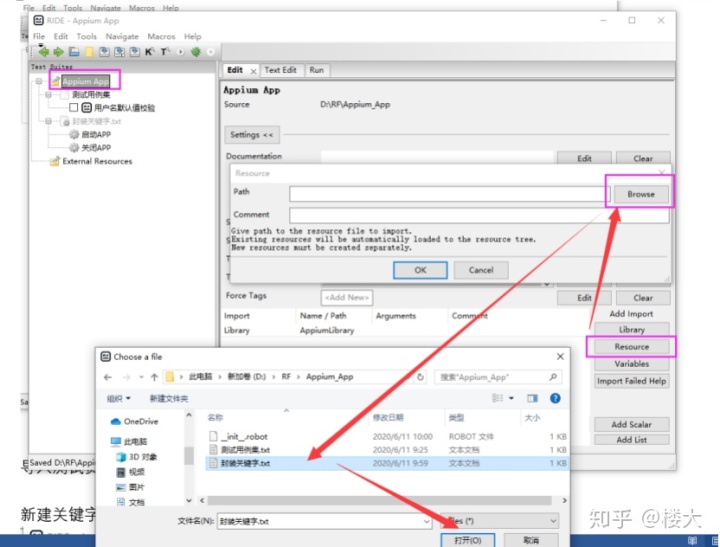The height and width of the screenshot is (547, 720).
Task: Click the sidebar vertical scrollbar in file dialog
Action: pyautogui.click(x=189, y=456)
